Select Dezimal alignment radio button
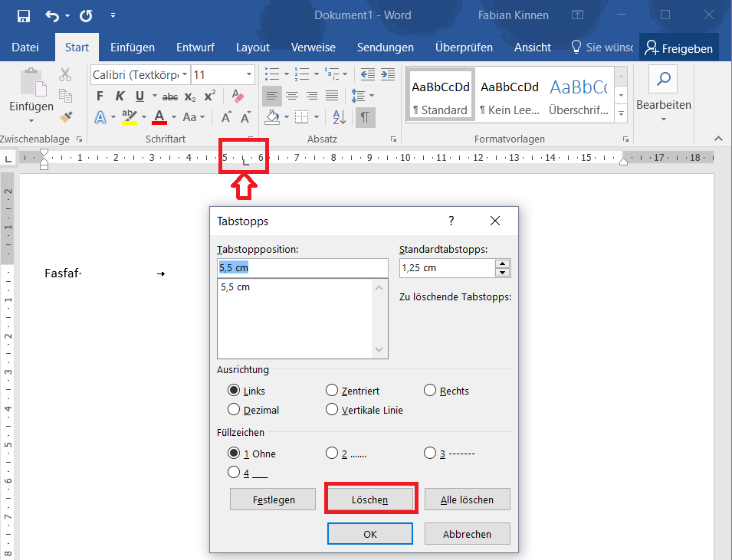This screenshot has width=732, height=560. pos(234,409)
